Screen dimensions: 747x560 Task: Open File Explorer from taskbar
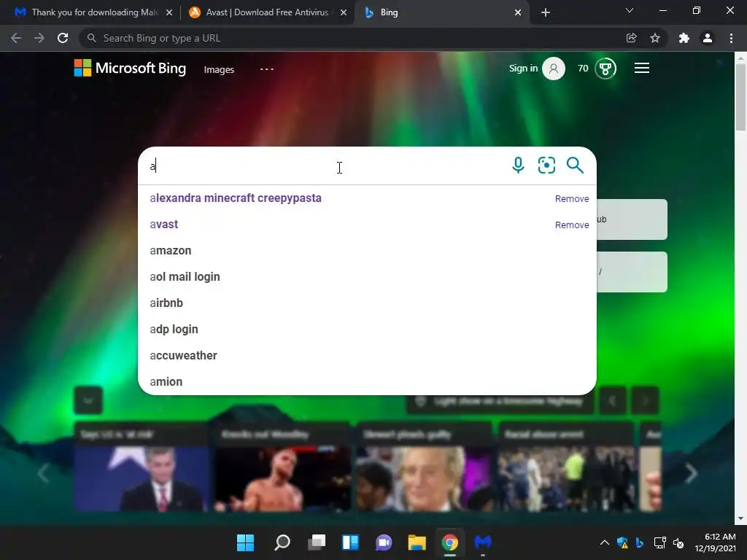pos(417,542)
